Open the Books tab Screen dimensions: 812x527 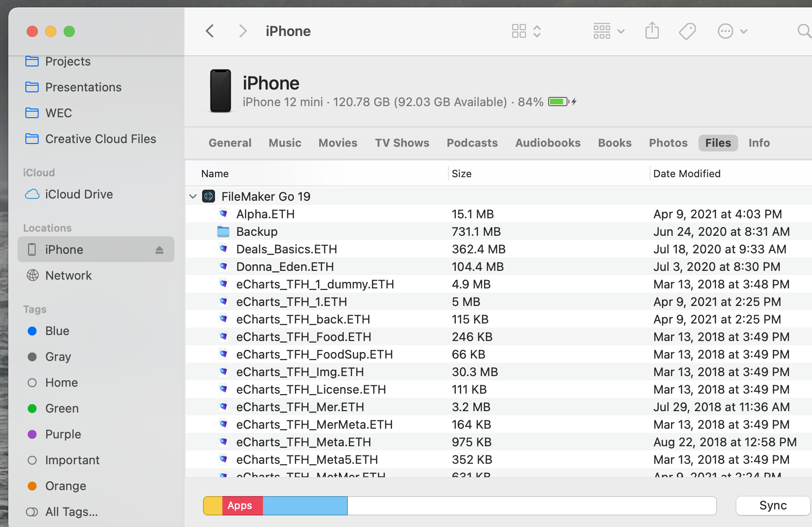pos(615,143)
